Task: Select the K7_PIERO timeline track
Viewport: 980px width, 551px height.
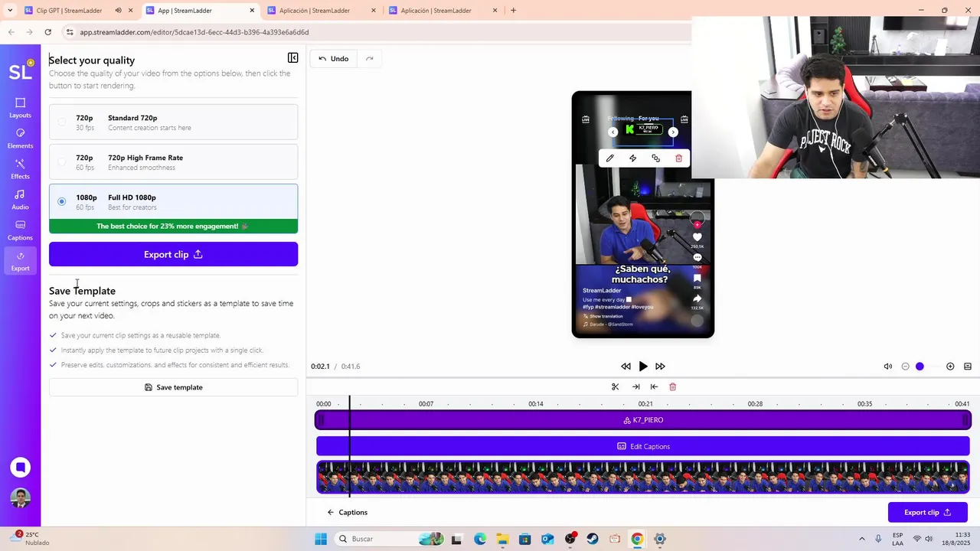Action: coord(643,420)
